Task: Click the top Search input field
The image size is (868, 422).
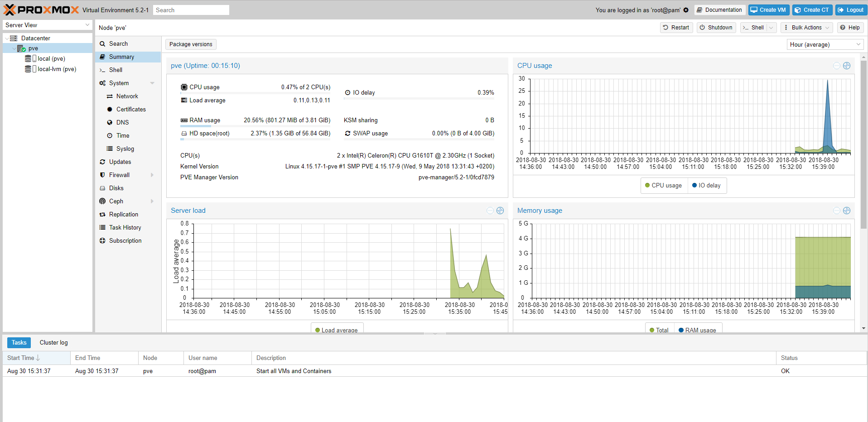Action: click(x=191, y=10)
